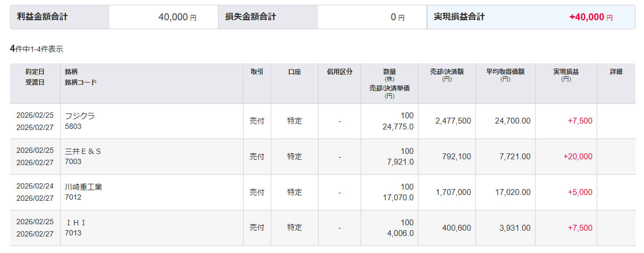
Task: Click the ＩＨＩ stock name
Action: point(76,222)
